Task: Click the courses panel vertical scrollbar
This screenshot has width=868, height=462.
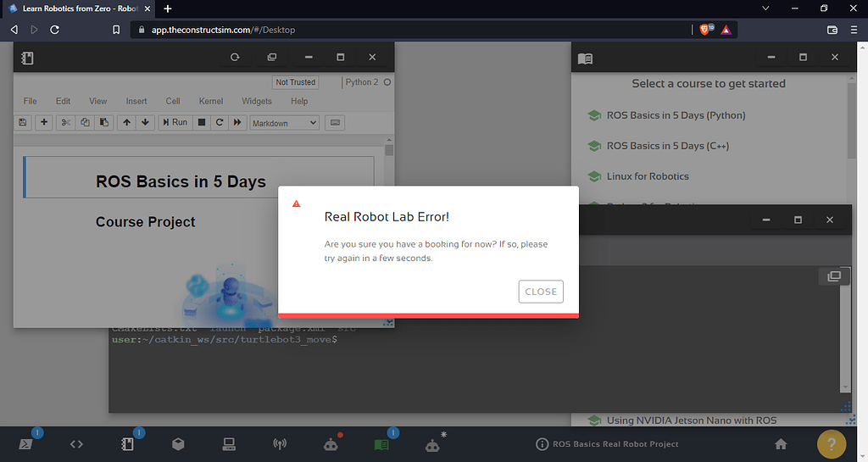Action: click(852, 120)
